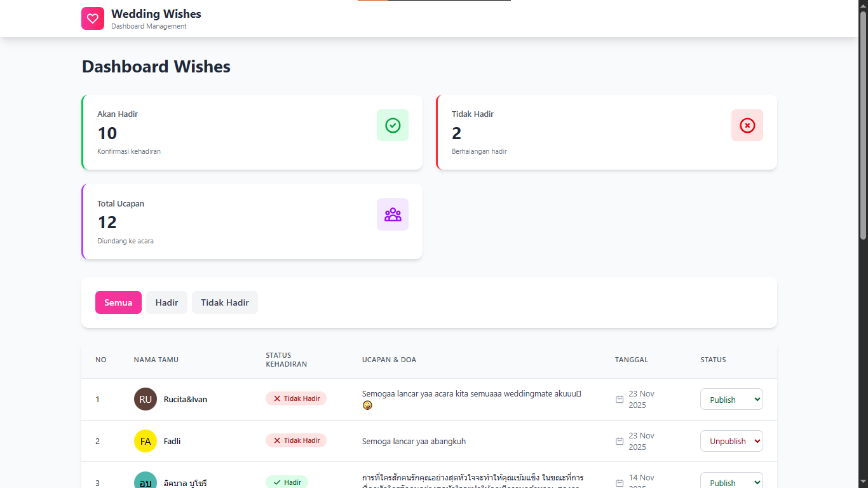Open the Publish status dropdown for Rucita&Ivan
868x488 pixels.
tap(731, 399)
